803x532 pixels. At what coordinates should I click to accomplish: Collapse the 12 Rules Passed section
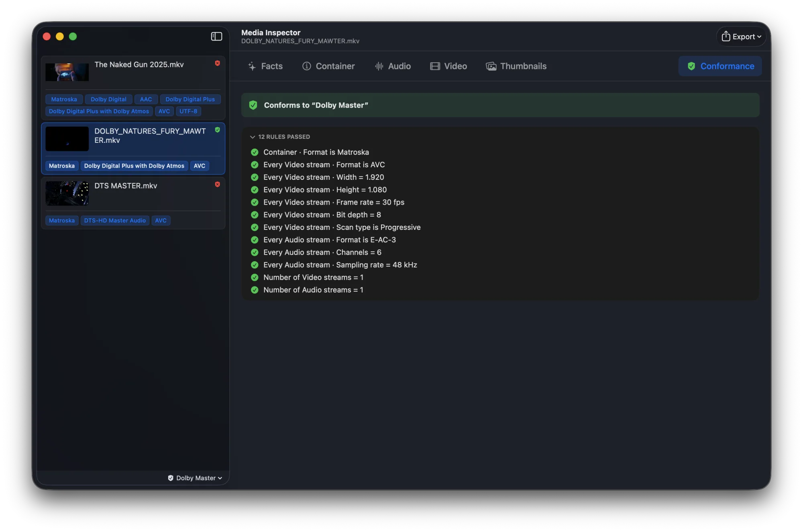pos(253,137)
